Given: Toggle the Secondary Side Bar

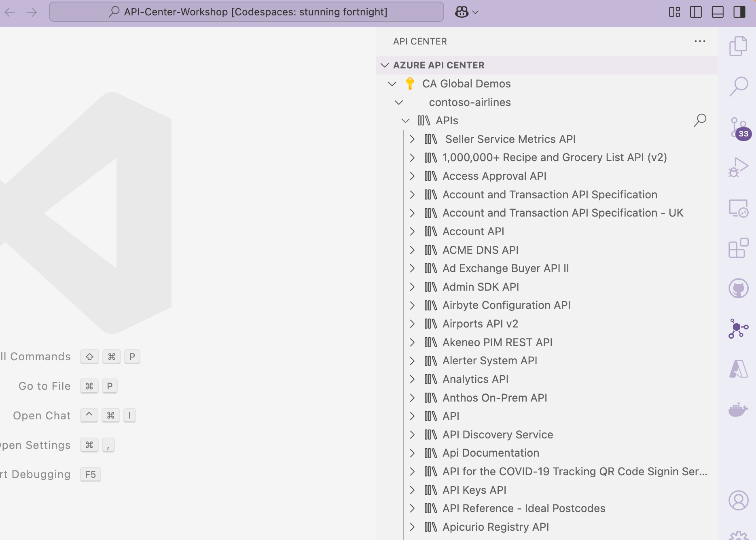Looking at the screenshot, I should 739,12.
